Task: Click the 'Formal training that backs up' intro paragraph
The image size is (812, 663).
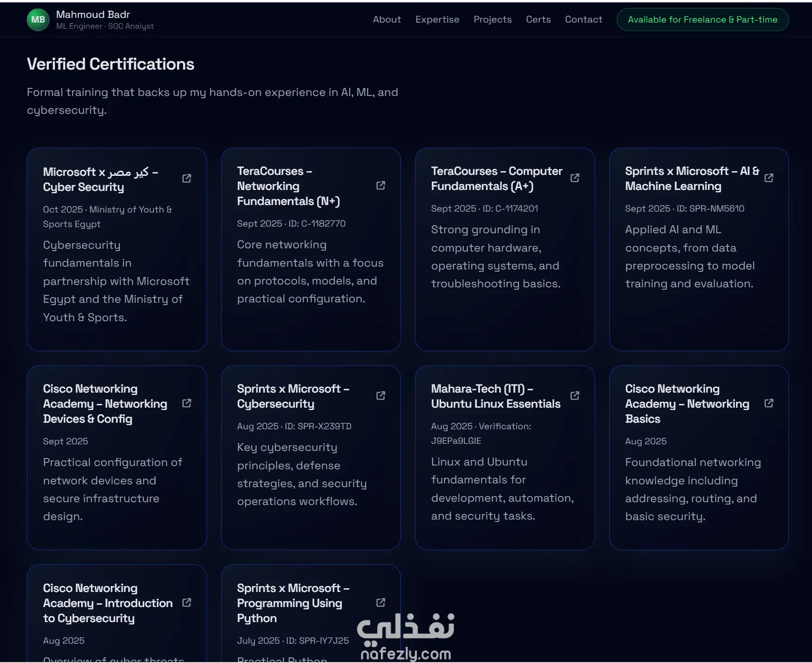Action: click(x=212, y=101)
